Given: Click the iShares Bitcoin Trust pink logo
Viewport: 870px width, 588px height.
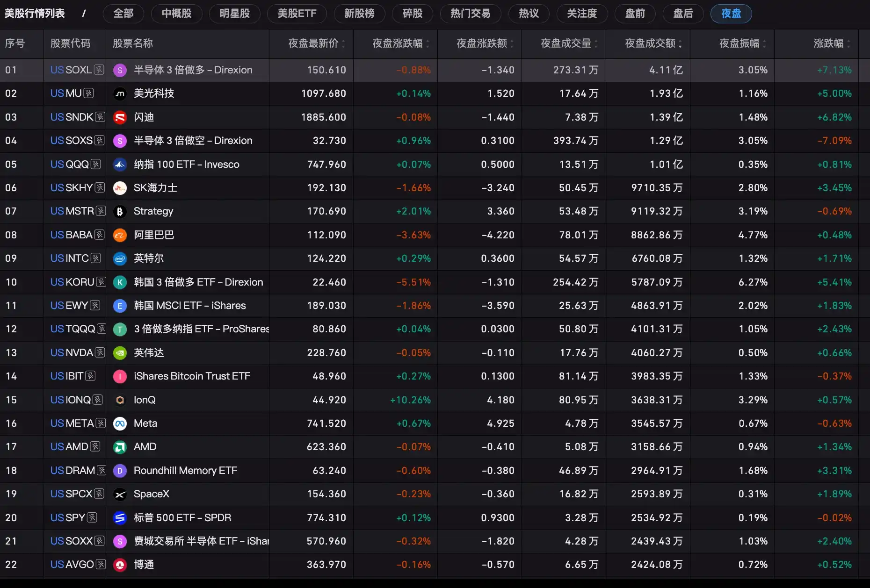Looking at the screenshot, I should tap(120, 376).
